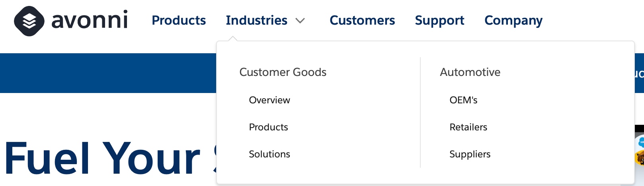Open the Support navigation item
Image resolution: width=644 pixels, height=186 pixels.
(439, 20)
